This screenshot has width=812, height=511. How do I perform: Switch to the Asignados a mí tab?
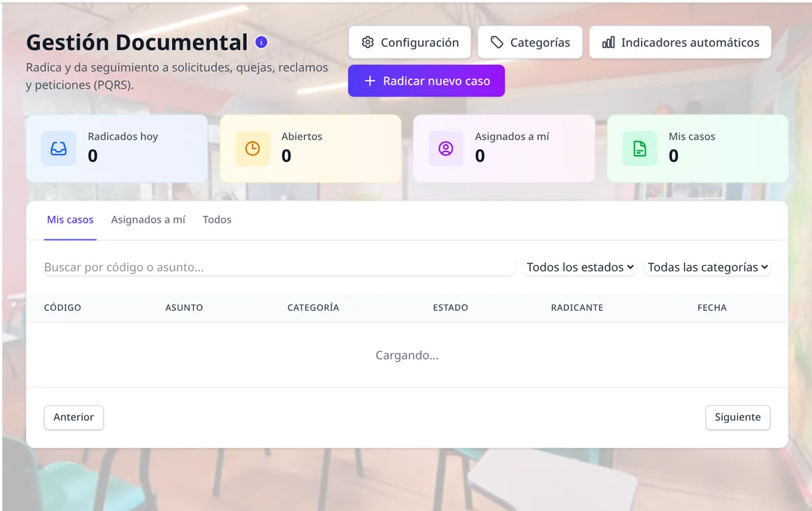click(x=148, y=220)
